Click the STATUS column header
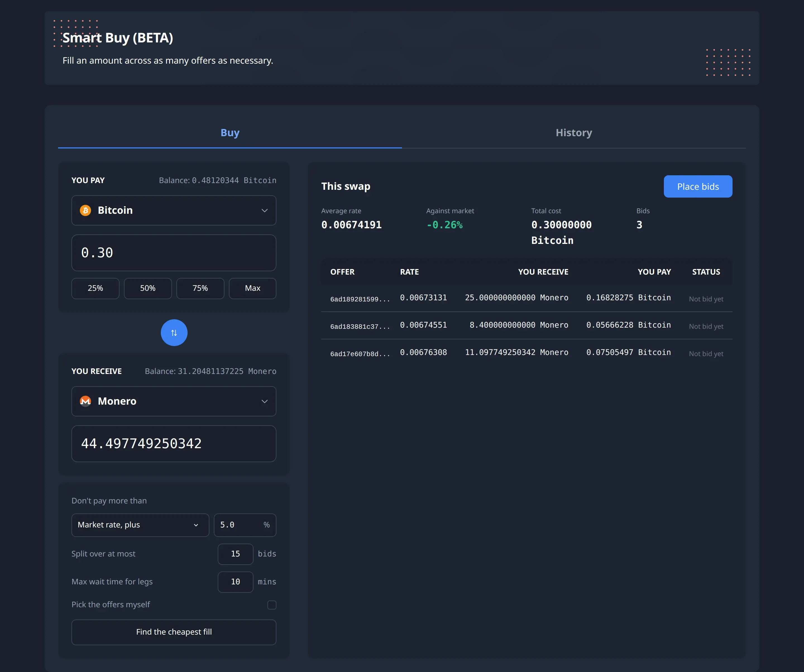 [x=706, y=272]
